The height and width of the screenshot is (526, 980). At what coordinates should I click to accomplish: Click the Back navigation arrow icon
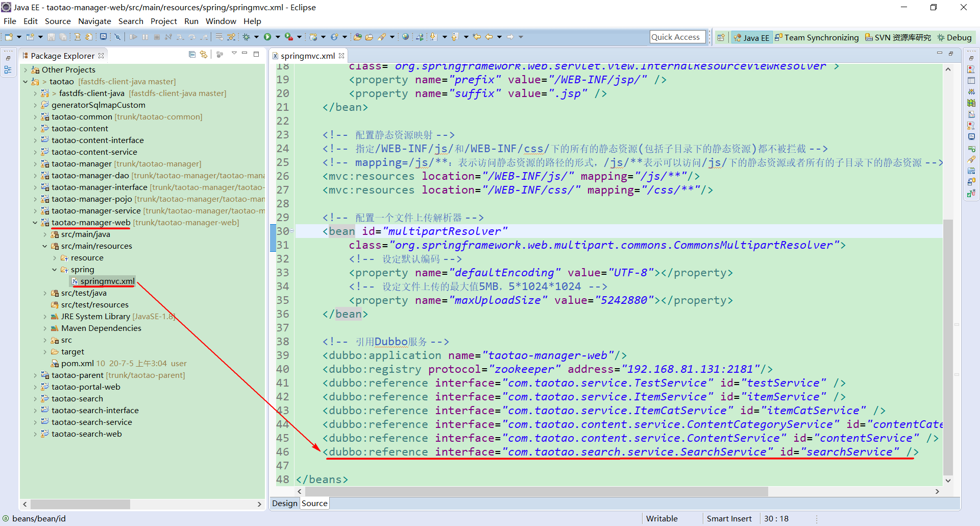[x=489, y=37]
